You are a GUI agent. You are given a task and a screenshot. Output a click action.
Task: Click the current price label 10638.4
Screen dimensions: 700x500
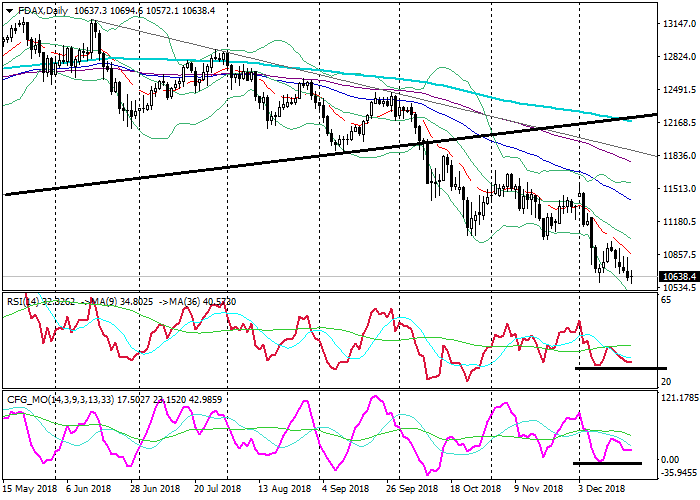(x=677, y=277)
